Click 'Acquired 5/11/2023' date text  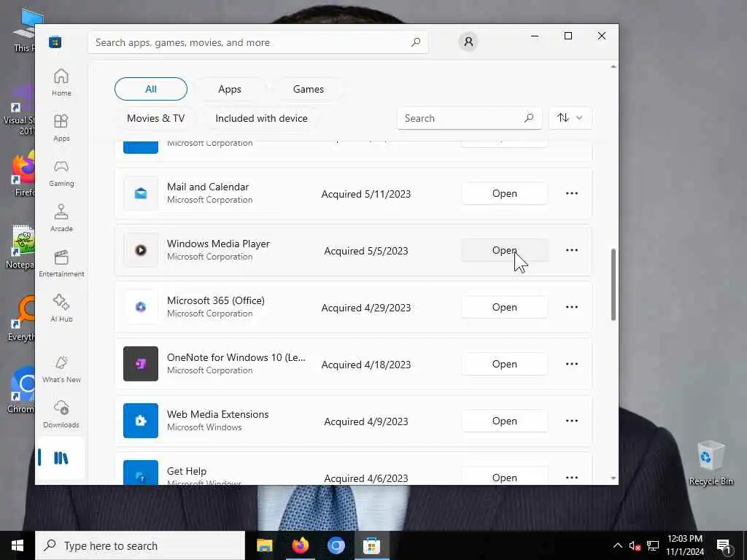(x=366, y=194)
